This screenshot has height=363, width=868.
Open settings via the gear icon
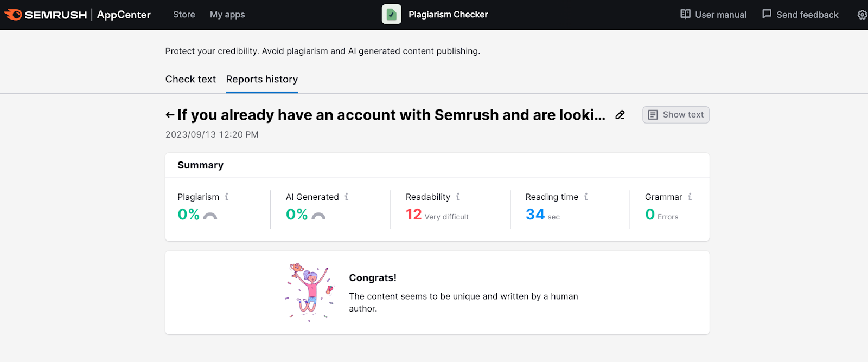pyautogui.click(x=861, y=15)
